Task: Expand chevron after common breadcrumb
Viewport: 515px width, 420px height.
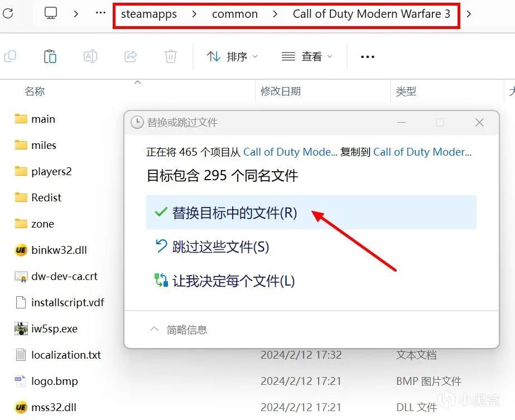Action: click(275, 14)
